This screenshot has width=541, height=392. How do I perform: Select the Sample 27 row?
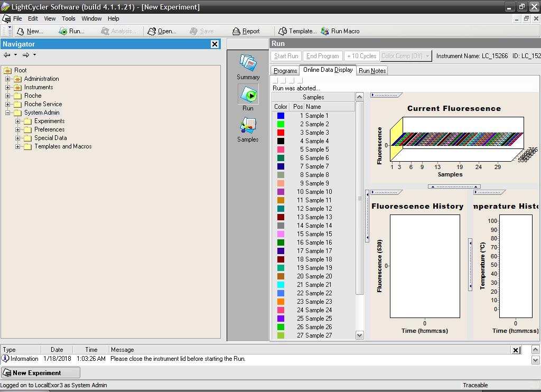point(313,335)
